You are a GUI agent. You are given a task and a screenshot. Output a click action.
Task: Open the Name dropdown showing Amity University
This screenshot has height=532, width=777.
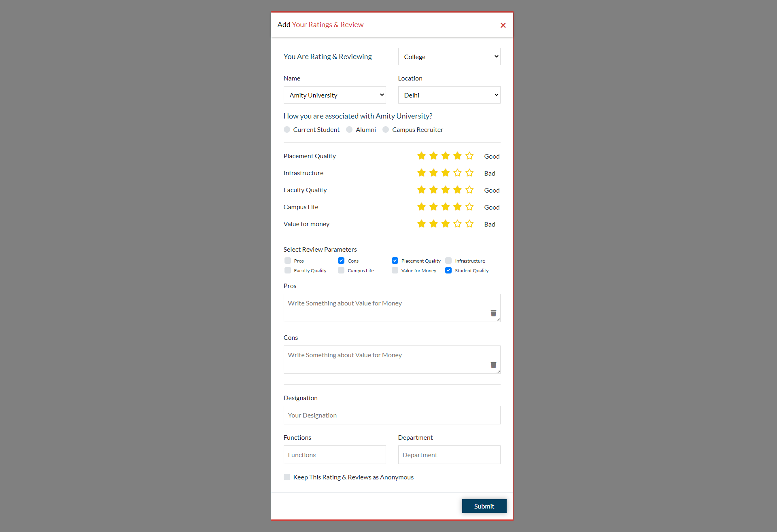(x=335, y=95)
